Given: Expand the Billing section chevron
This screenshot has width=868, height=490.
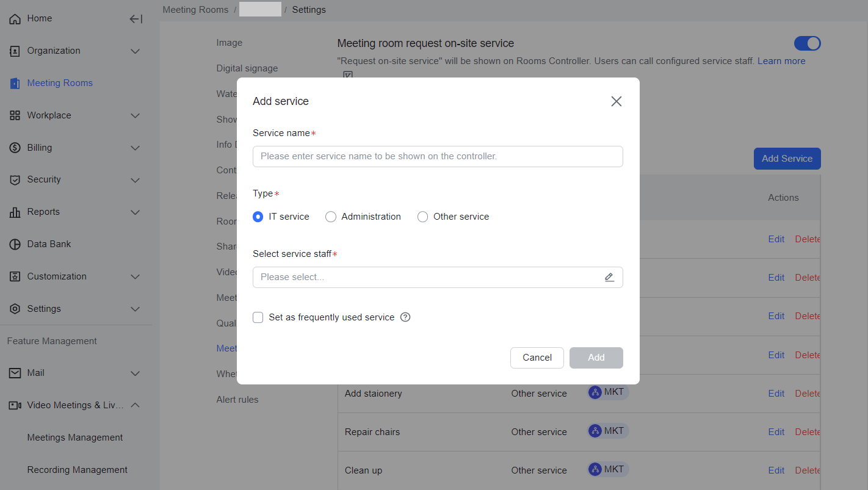Looking at the screenshot, I should [136, 148].
